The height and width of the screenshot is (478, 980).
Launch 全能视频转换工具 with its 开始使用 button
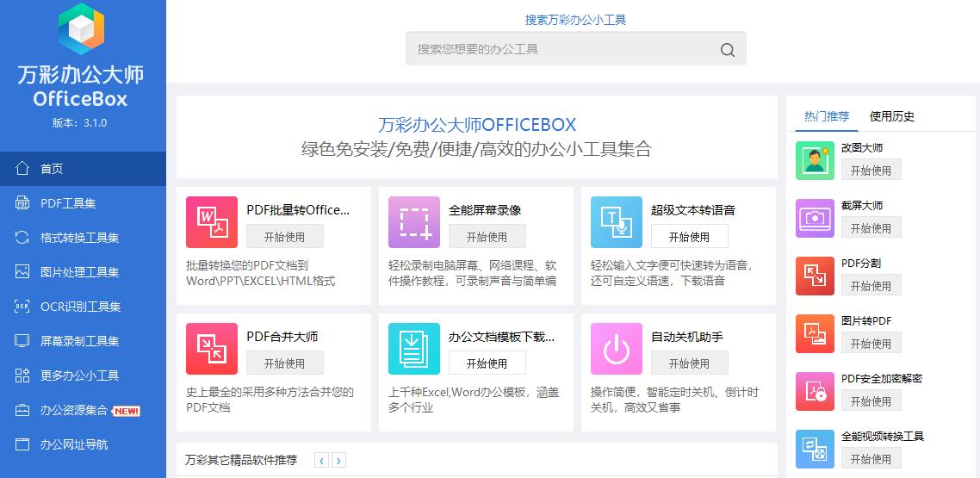871,459
